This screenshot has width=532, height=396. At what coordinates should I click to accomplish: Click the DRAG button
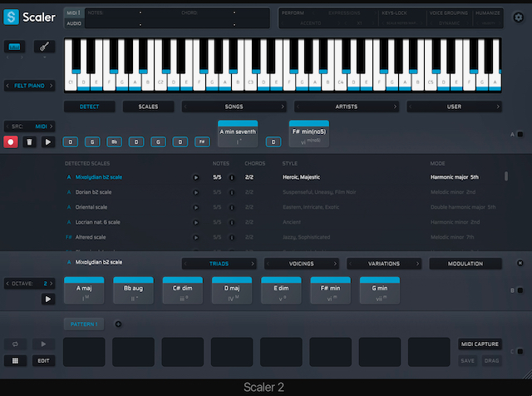[x=491, y=361]
